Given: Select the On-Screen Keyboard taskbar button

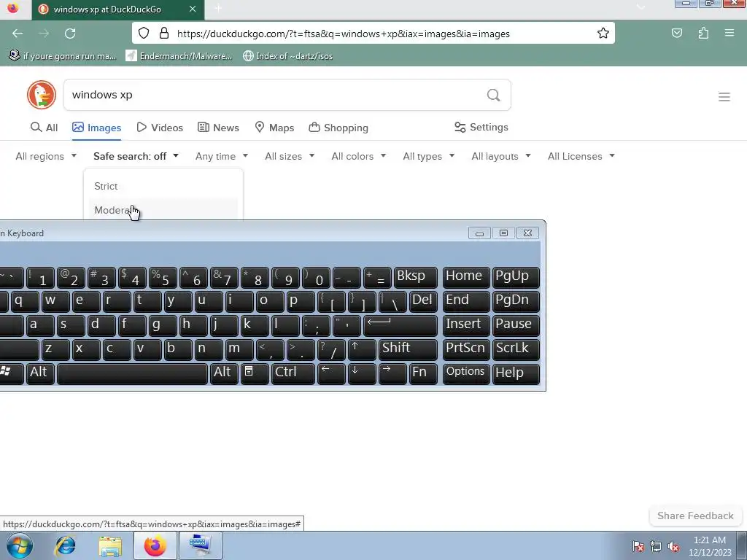Looking at the screenshot, I should click(201, 545).
